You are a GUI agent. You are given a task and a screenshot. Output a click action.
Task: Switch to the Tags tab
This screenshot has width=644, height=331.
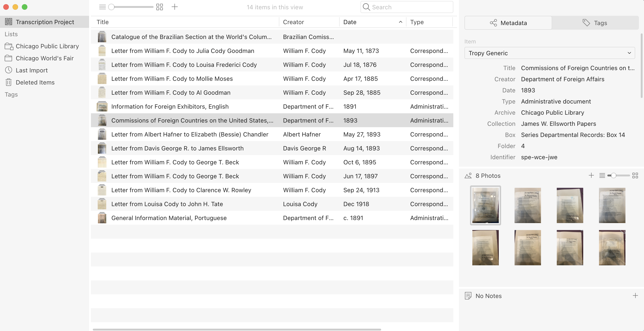(x=595, y=23)
